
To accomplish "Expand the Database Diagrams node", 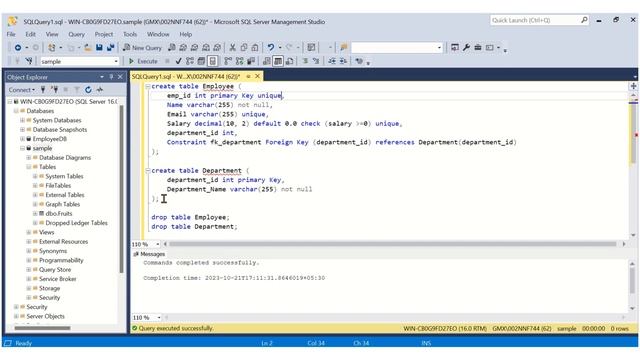I will pos(29,158).
